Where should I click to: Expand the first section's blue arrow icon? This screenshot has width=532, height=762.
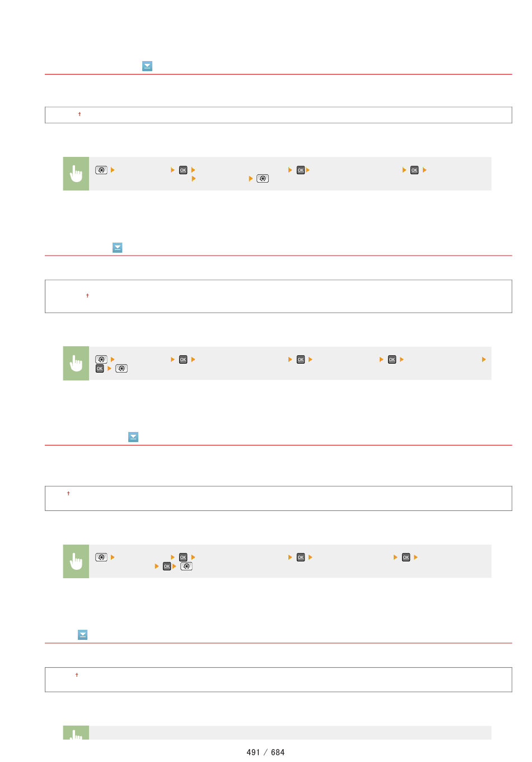(147, 66)
